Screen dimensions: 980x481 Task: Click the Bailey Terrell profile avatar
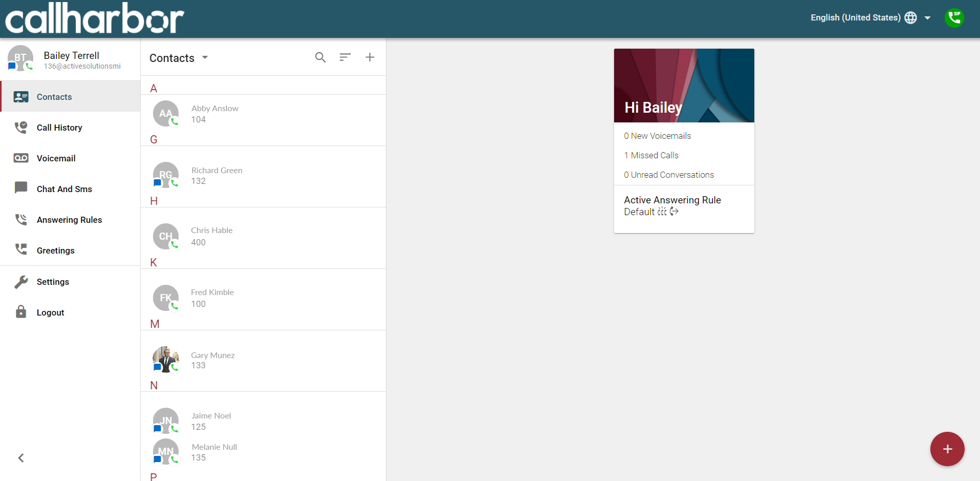(20, 57)
